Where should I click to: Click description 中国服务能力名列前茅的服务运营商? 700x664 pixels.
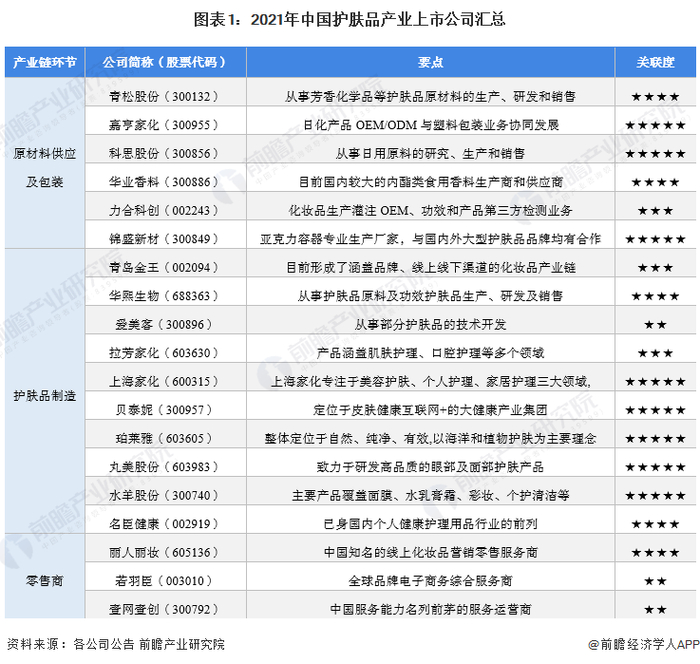point(431,610)
